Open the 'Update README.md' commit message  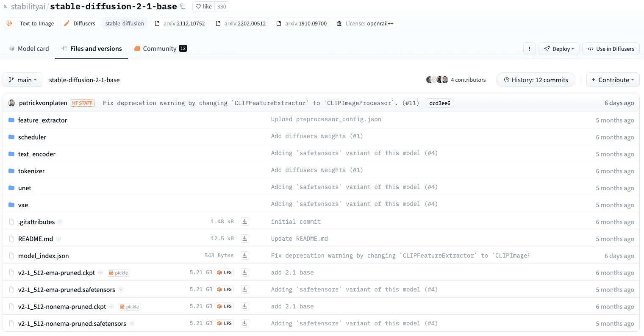(x=300, y=239)
